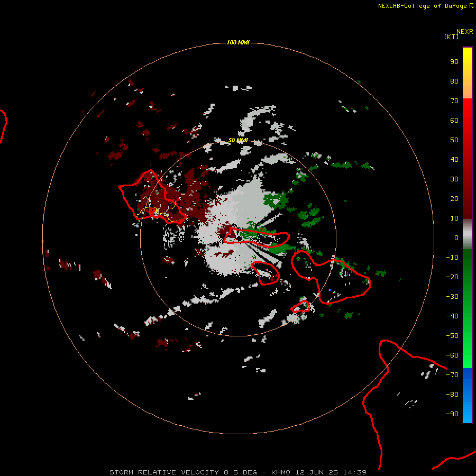Screen dimensions: 476x476
Task: Click the 100 NMI range ring label
Action: tap(238, 42)
